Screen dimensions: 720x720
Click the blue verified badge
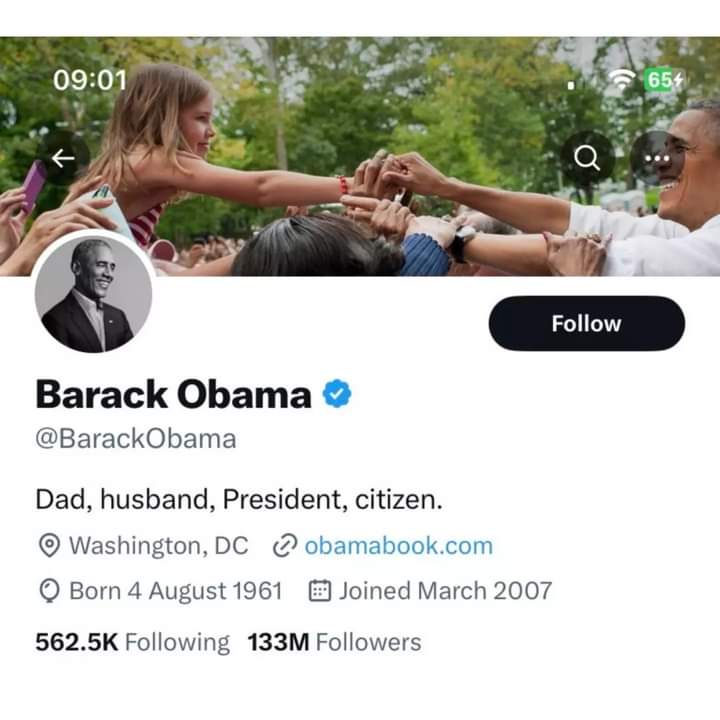[x=337, y=395]
